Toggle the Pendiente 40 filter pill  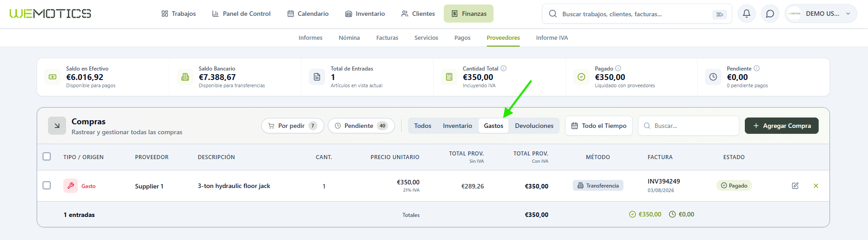point(361,126)
